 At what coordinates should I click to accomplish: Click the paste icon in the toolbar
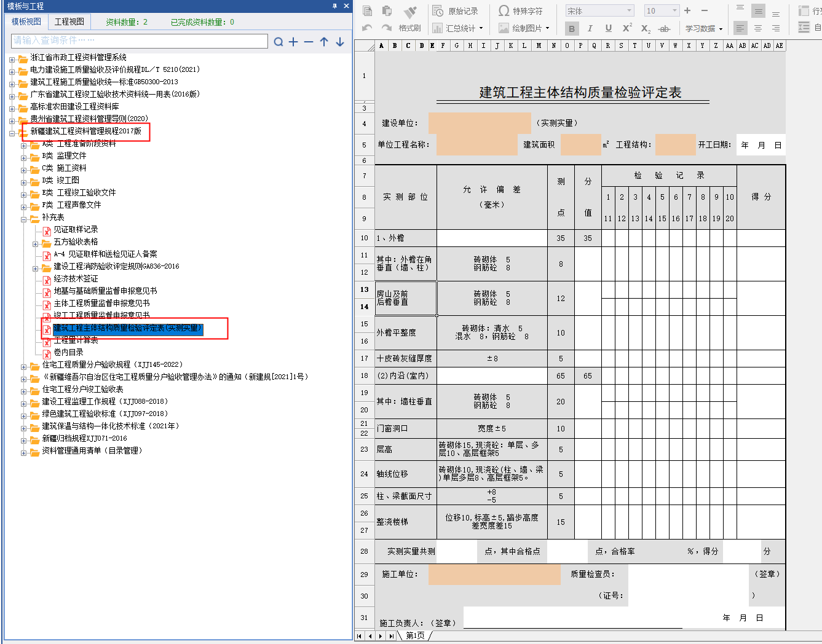(387, 11)
